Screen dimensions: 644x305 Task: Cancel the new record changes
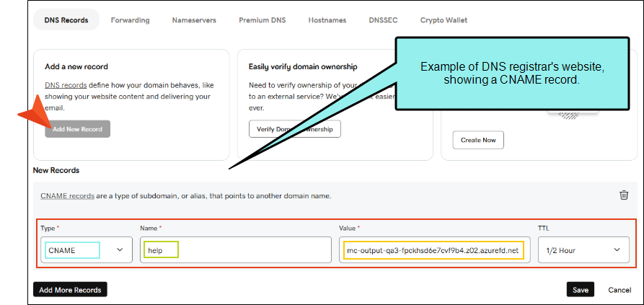619,289
